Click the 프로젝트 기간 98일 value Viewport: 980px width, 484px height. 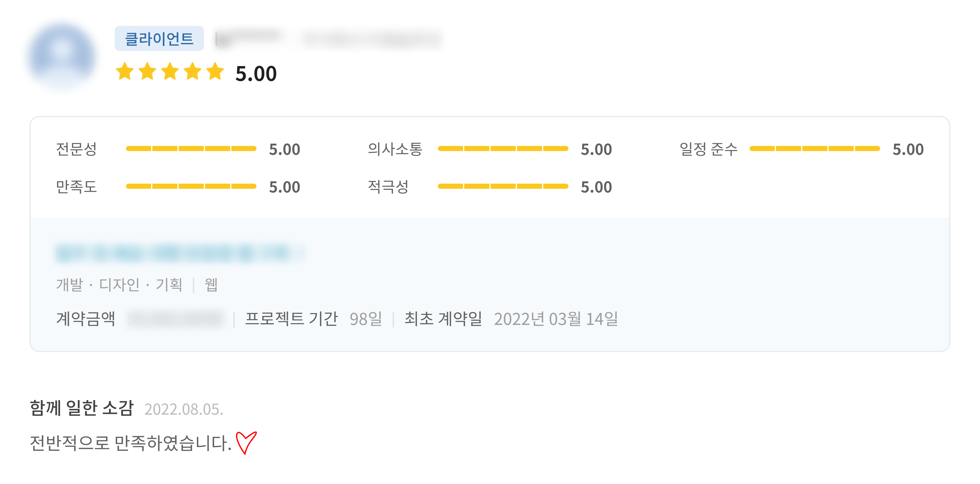[366, 319]
